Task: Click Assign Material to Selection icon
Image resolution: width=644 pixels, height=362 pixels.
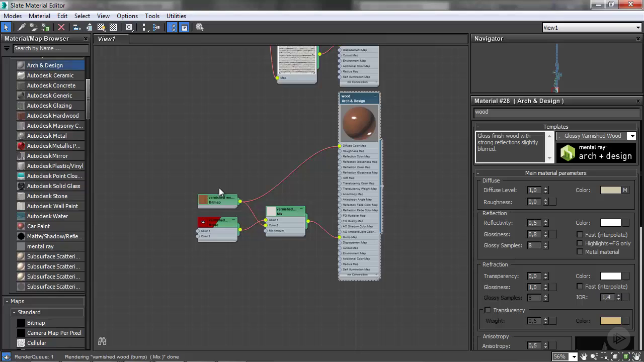Action: (x=46, y=28)
